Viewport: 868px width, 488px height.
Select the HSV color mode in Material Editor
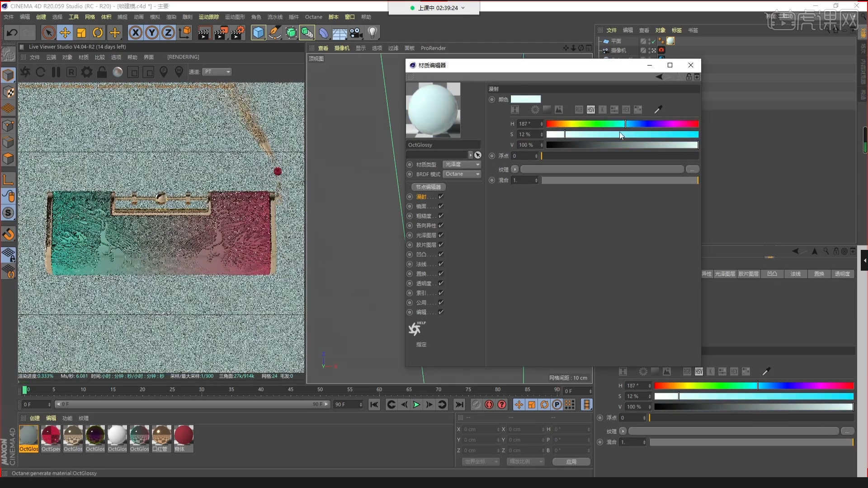click(591, 109)
